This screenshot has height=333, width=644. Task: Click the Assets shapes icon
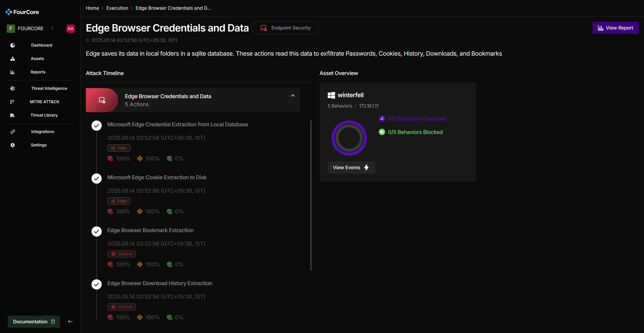(x=13, y=59)
